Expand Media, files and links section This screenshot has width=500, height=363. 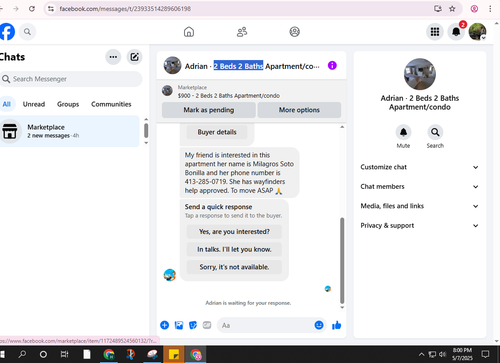click(419, 206)
